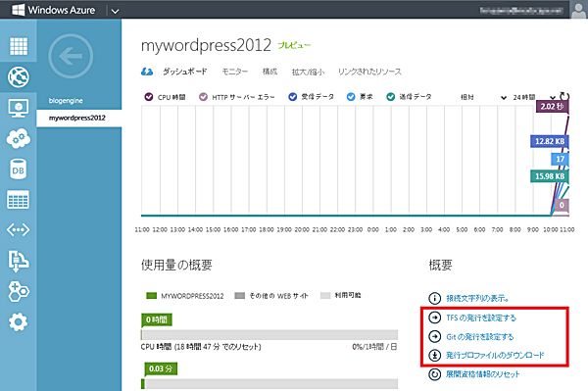Image resolution: width=588 pixels, height=391 pixels.
Task: Click the 0 時間 usage flag label
Action: pos(157,319)
